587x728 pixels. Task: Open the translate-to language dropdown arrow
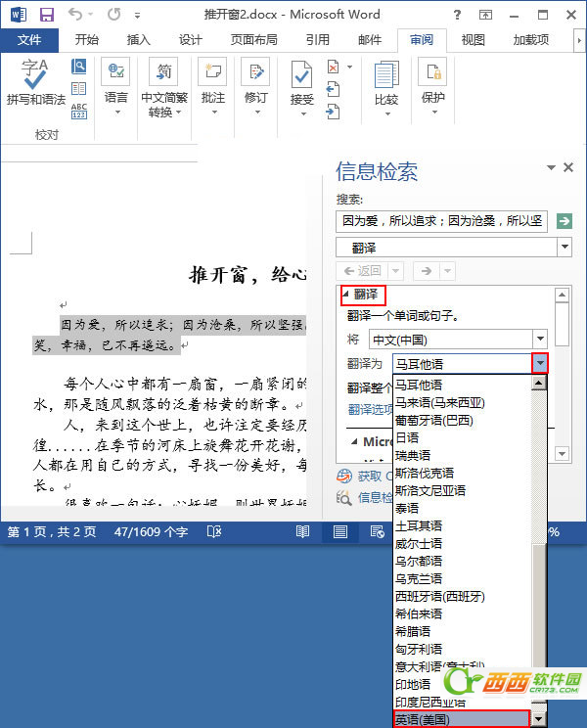coord(540,363)
